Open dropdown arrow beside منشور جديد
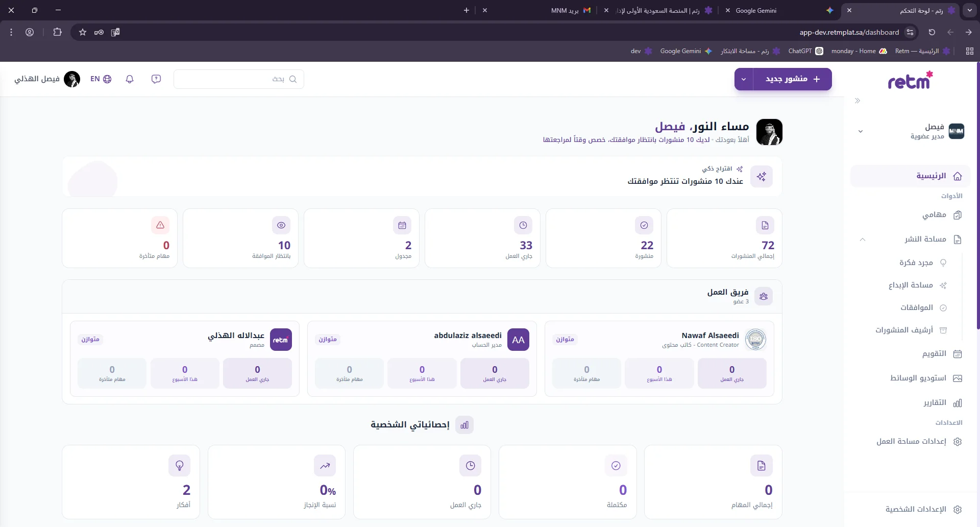This screenshot has height=527, width=980. coord(744,79)
